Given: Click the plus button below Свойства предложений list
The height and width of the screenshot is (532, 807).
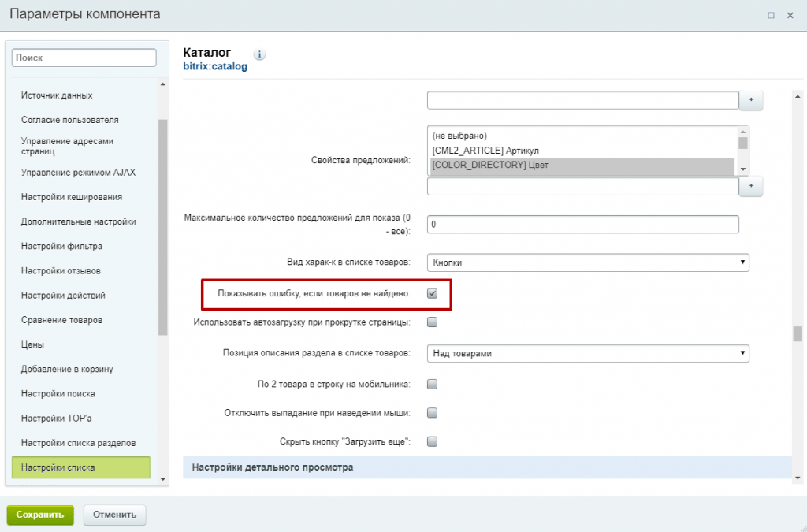Looking at the screenshot, I should 751,185.
